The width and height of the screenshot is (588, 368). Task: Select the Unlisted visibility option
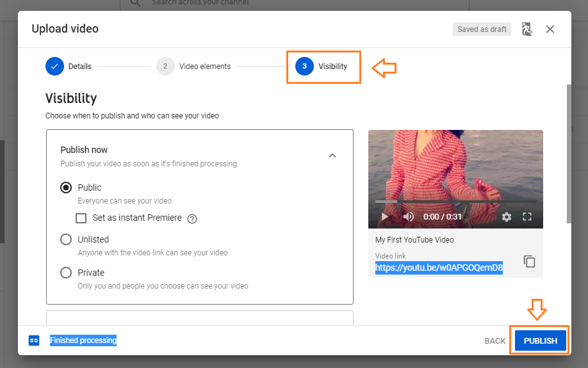(x=66, y=239)
